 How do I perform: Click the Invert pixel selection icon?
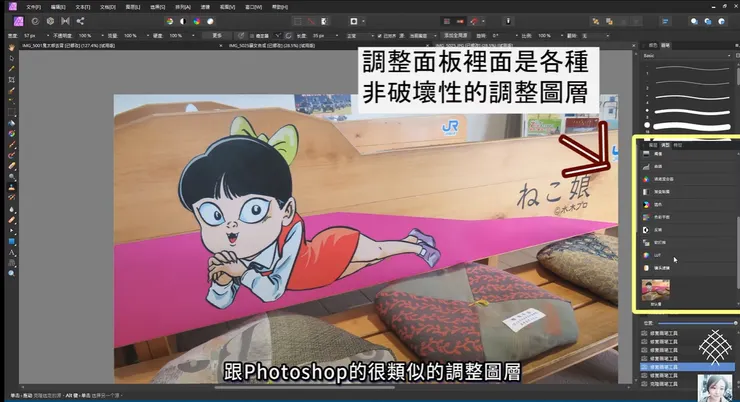324,21
